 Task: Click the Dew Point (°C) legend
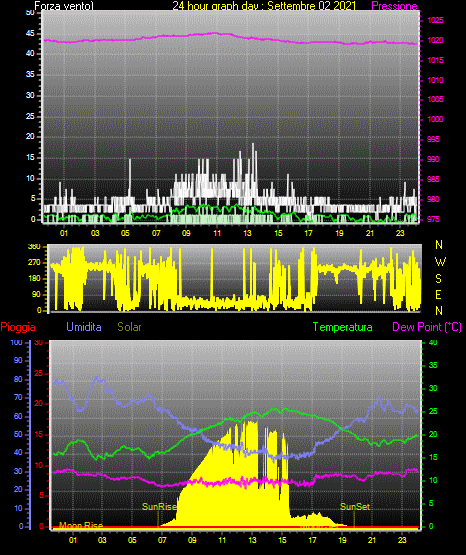click(x=427, y=327)
